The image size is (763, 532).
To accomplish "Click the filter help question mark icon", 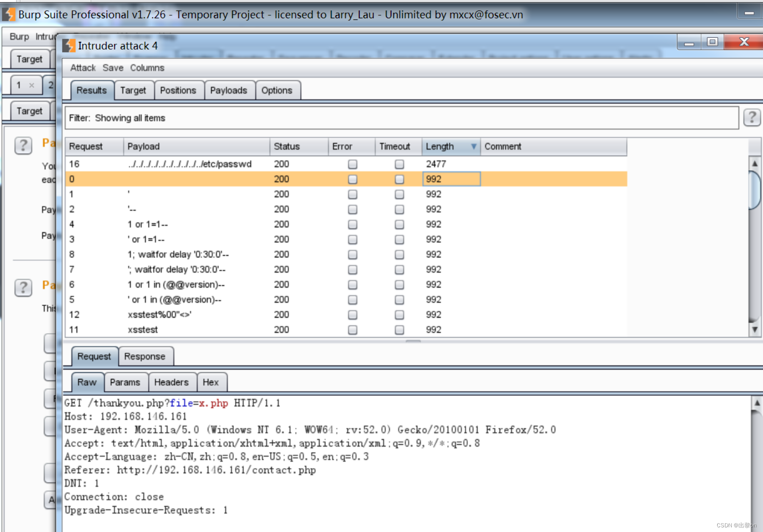I will 752,117.
